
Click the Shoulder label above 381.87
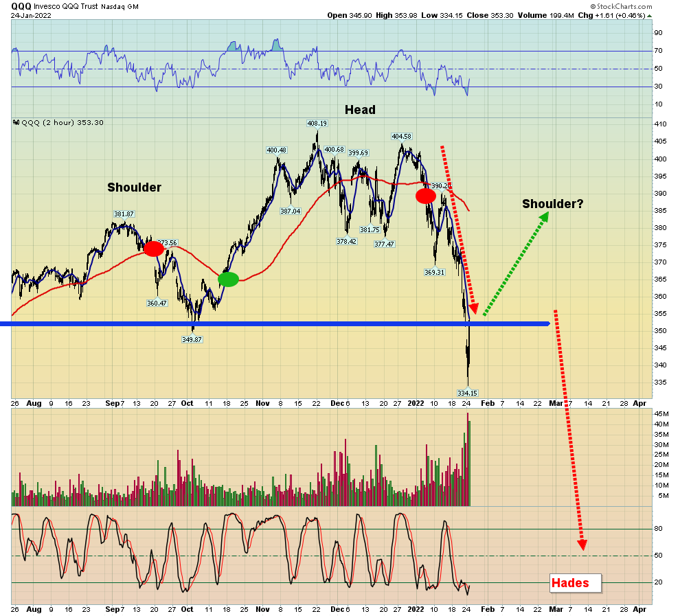coord(134,187)
